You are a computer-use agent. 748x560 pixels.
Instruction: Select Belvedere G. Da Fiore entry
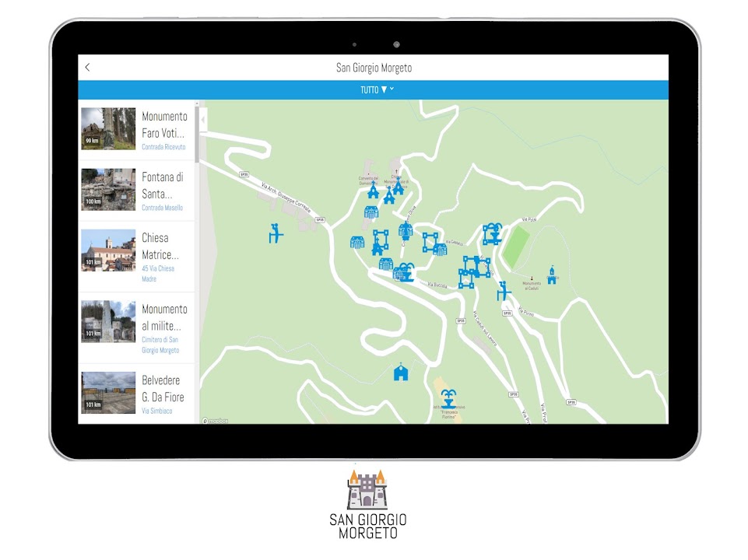(138, 394)
